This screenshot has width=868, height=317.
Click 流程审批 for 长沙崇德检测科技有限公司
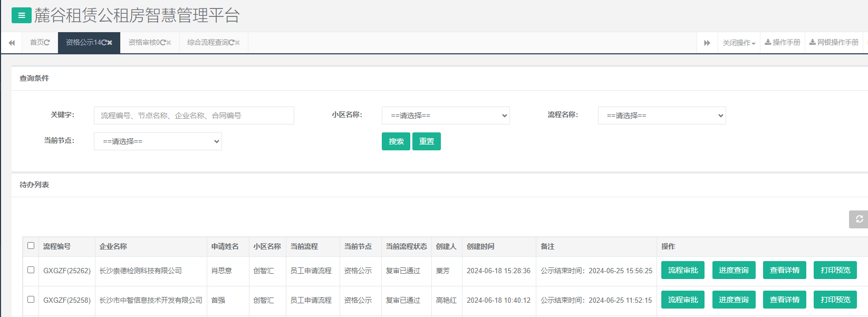[682, 270]
